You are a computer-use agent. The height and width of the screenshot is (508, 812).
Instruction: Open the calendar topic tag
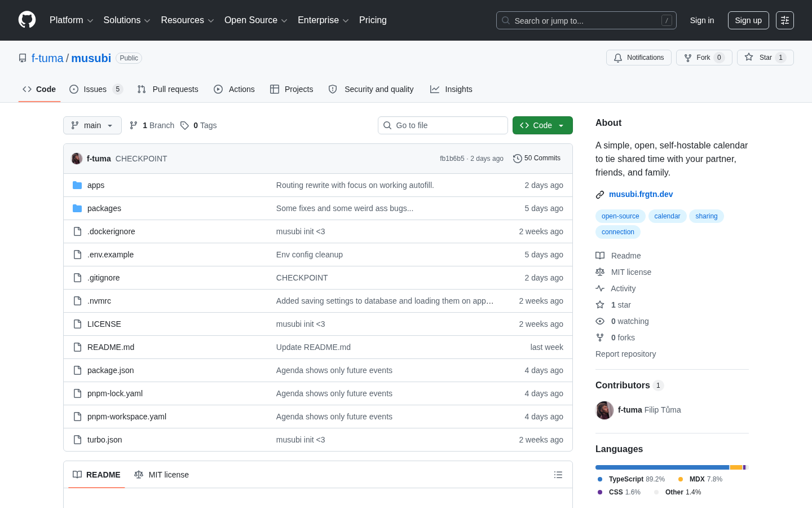coord(667,216)
